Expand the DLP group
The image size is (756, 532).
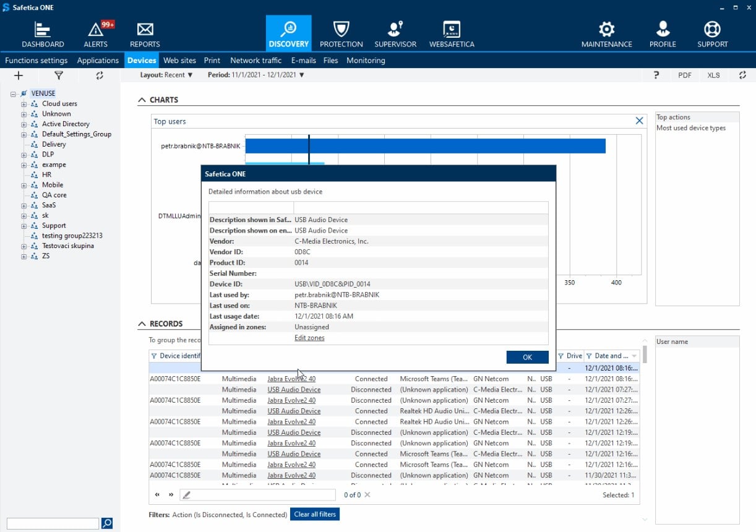coord(24,155)
